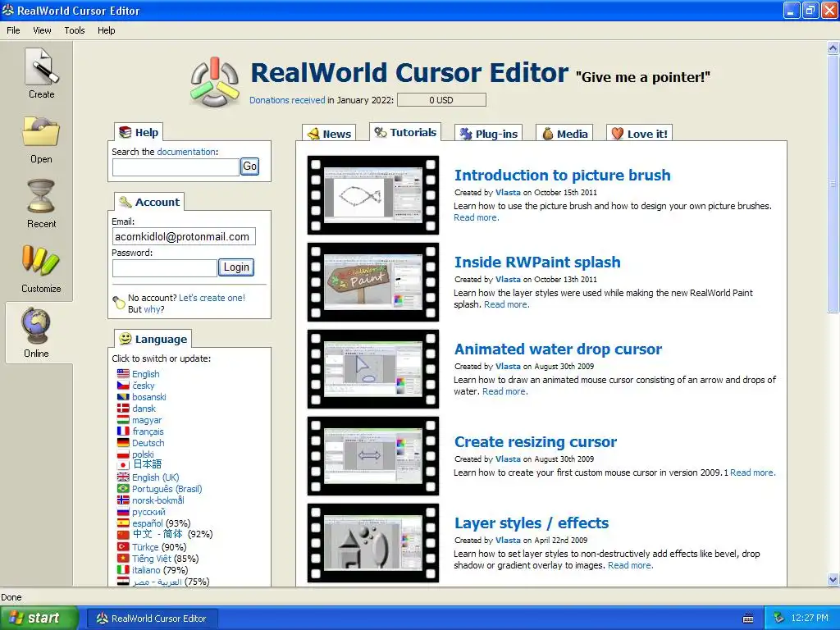Select the Tutorials tab

coord(405,132)
